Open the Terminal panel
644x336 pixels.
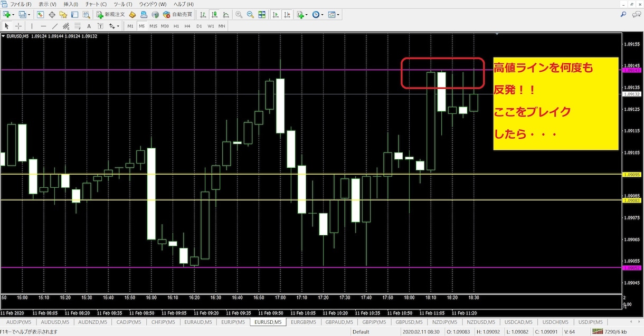click(74, 15)
